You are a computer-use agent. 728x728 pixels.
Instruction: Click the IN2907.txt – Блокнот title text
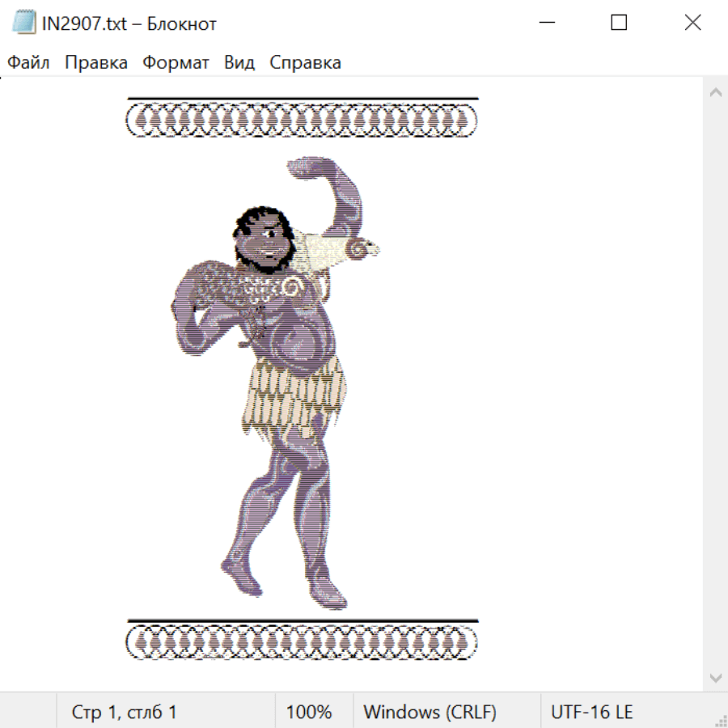coord(129,23)
